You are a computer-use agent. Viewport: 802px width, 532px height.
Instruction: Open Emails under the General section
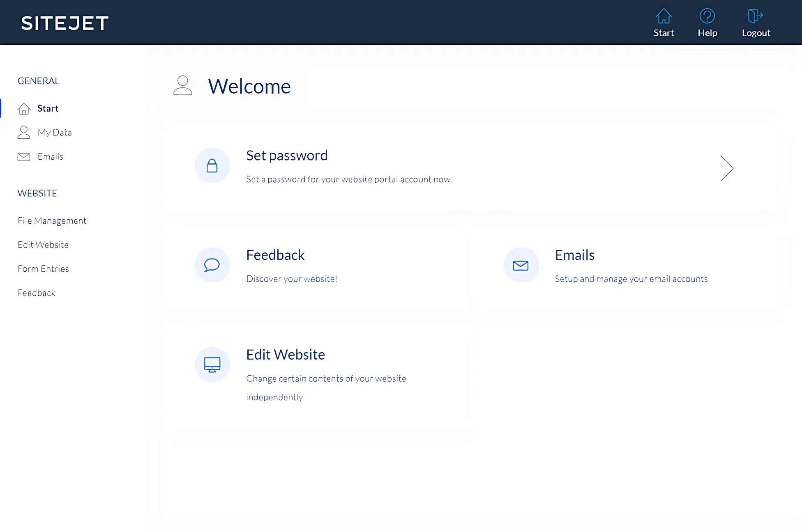[51, 156]
